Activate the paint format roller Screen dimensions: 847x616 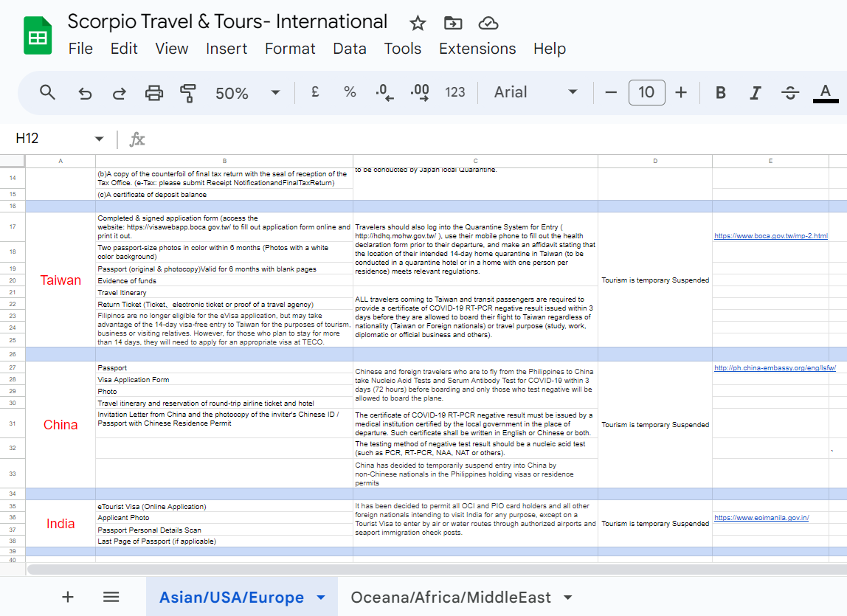coord(188,93)
